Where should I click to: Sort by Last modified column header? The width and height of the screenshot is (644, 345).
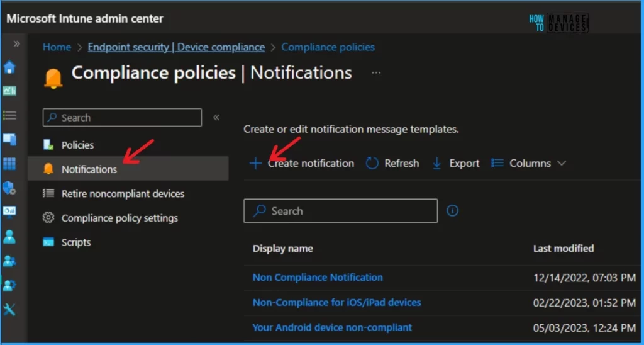coord(563,249)
